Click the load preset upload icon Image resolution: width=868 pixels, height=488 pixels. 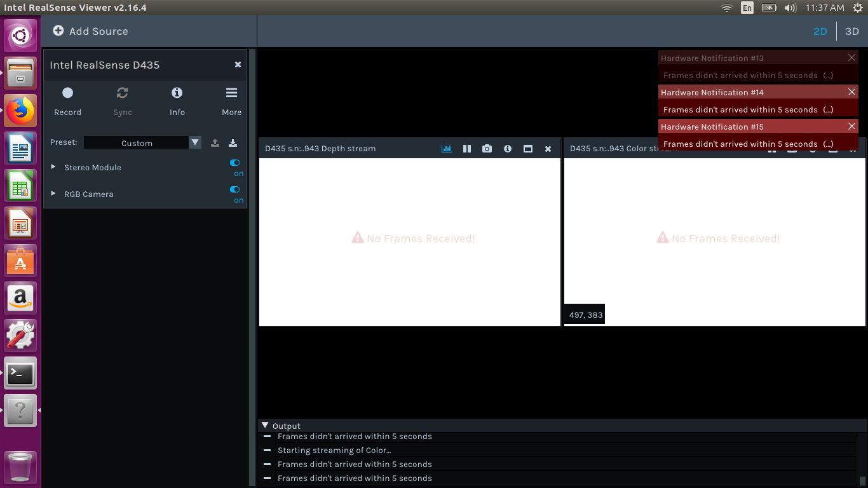coord(215,143)
